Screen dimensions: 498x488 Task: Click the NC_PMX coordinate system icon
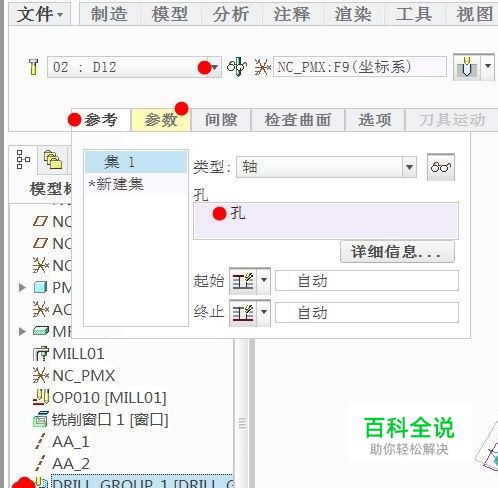point(41,376)
